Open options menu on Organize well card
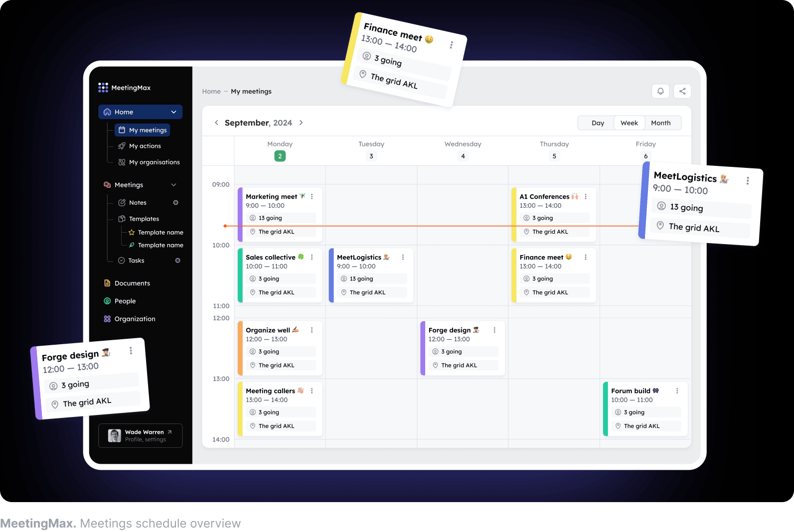This screenshot has width=794, height=532. [x=312, y=330]
